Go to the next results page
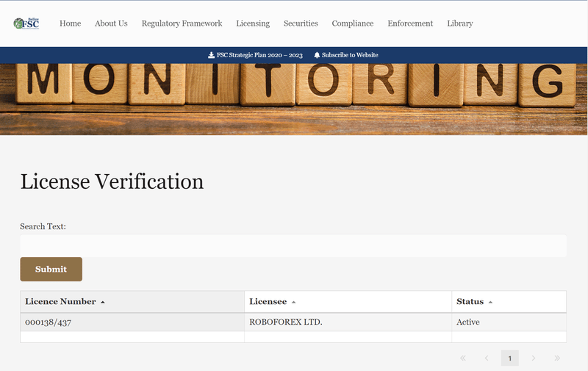Screen dimensions: 588x371 point(534,358)
